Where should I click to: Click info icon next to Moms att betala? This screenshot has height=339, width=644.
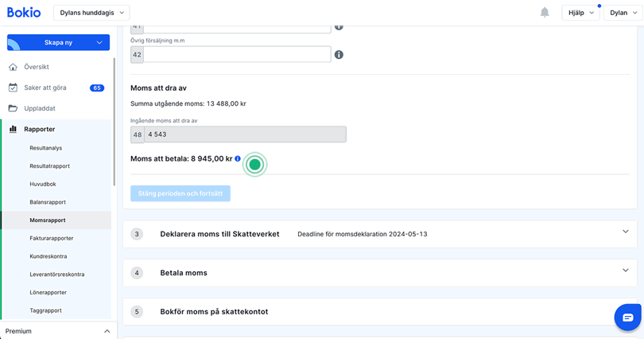point(238,159)
